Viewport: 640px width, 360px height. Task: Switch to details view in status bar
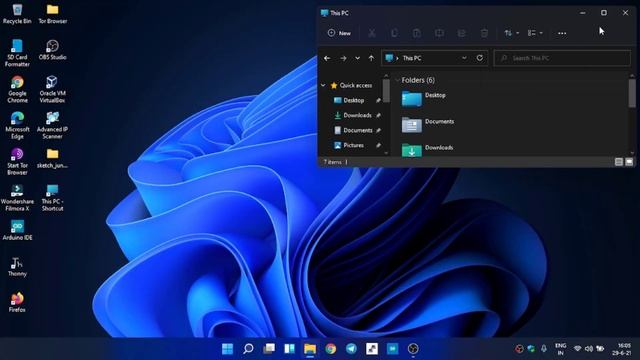coord(619,162)
